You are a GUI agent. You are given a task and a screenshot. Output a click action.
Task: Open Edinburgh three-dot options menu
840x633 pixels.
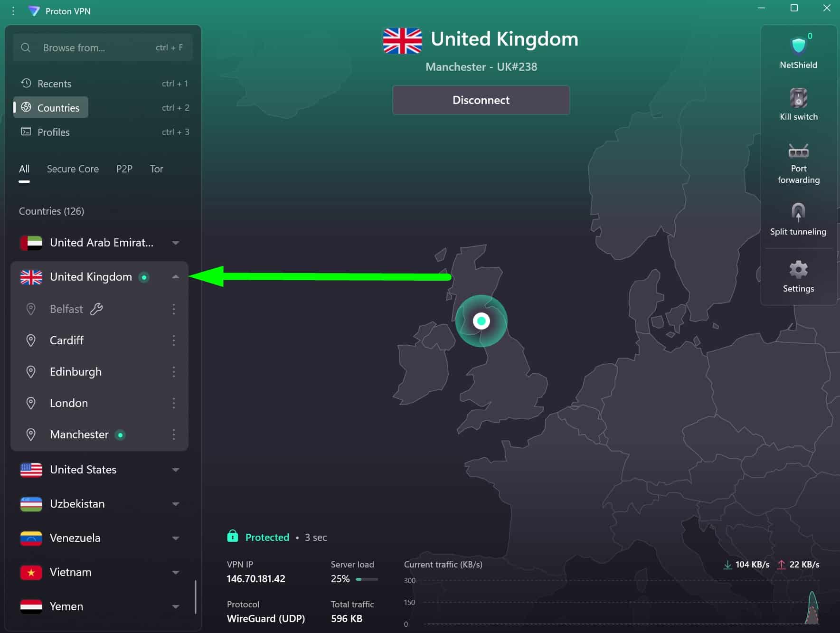pyautogui.click(x=174, y=372)
